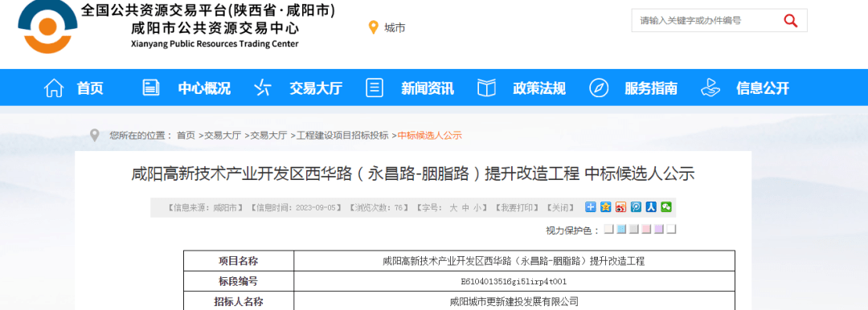
Task: Open the 首页 navigation menu
Action: pos(90,88)
